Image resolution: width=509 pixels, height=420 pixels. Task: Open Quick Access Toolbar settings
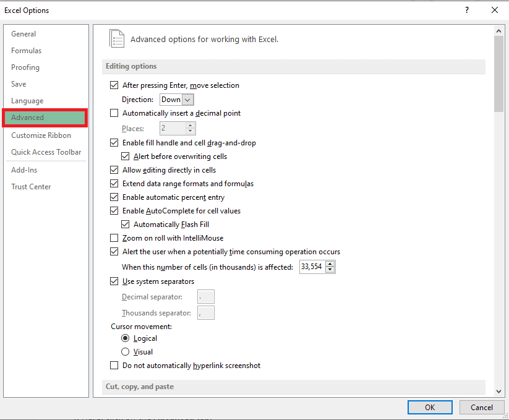point(46,152)
